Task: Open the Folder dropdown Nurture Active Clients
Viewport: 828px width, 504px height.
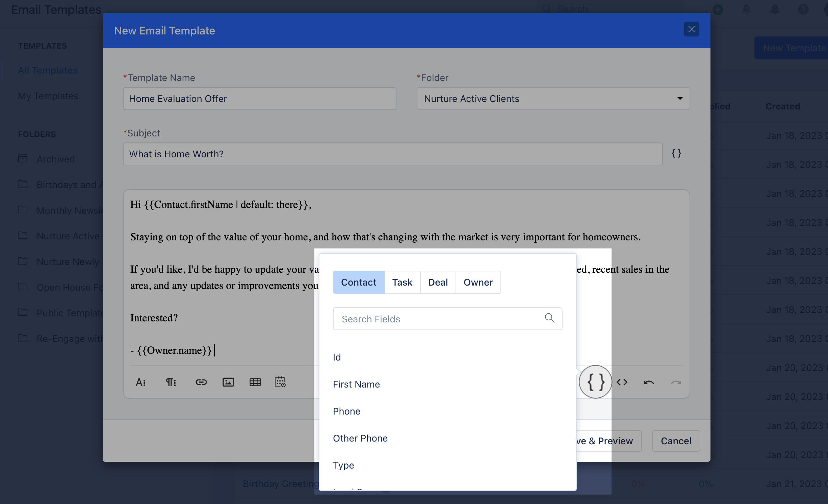Action: (x=553, y=99)
